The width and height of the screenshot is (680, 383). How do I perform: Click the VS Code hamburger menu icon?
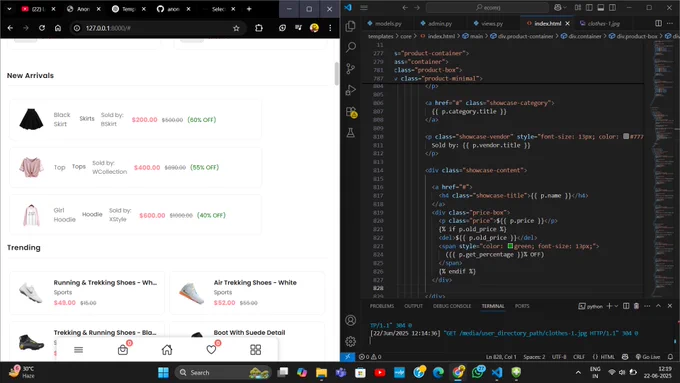(364, 7)
